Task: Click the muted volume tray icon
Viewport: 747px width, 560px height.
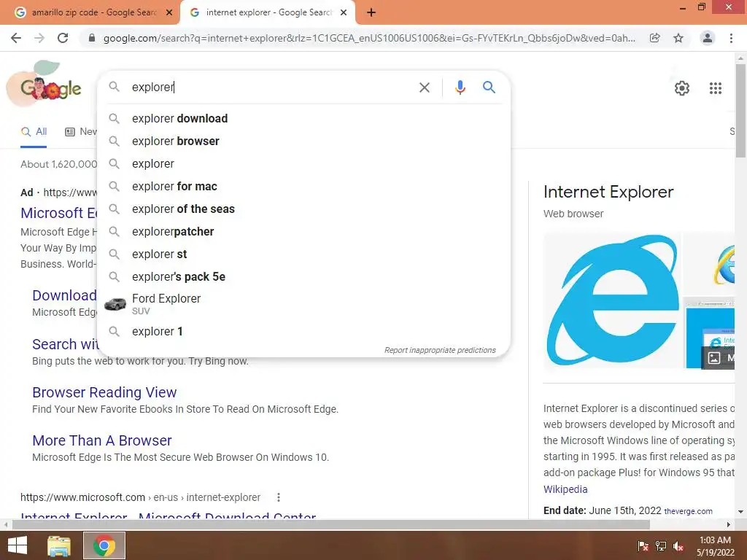Action: click(678, 546)
